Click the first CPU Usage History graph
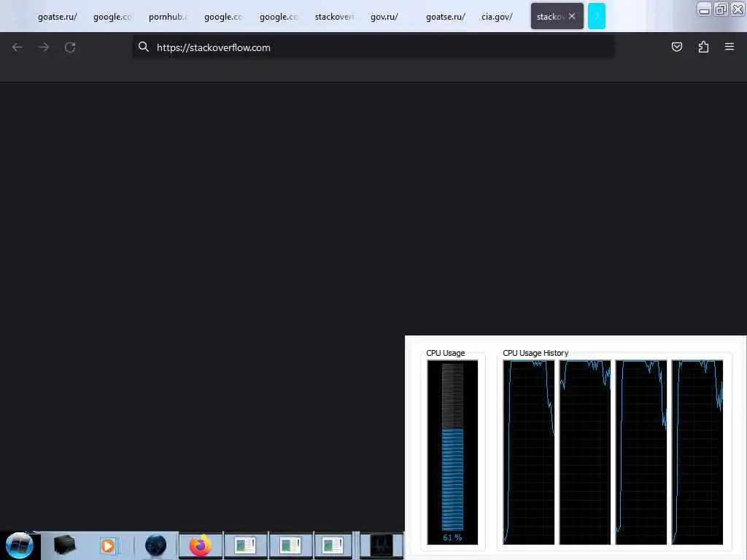The width and height of the screenshot is (747, 560). tap(528, 452)
